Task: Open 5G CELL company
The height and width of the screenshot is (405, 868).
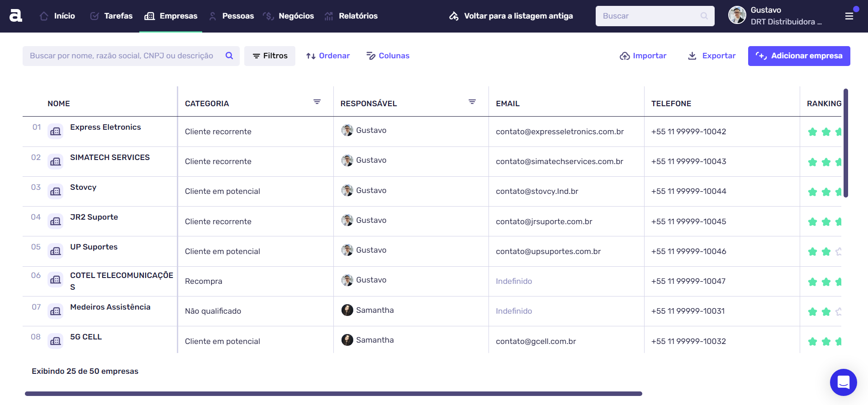Action: click(86, 337)
